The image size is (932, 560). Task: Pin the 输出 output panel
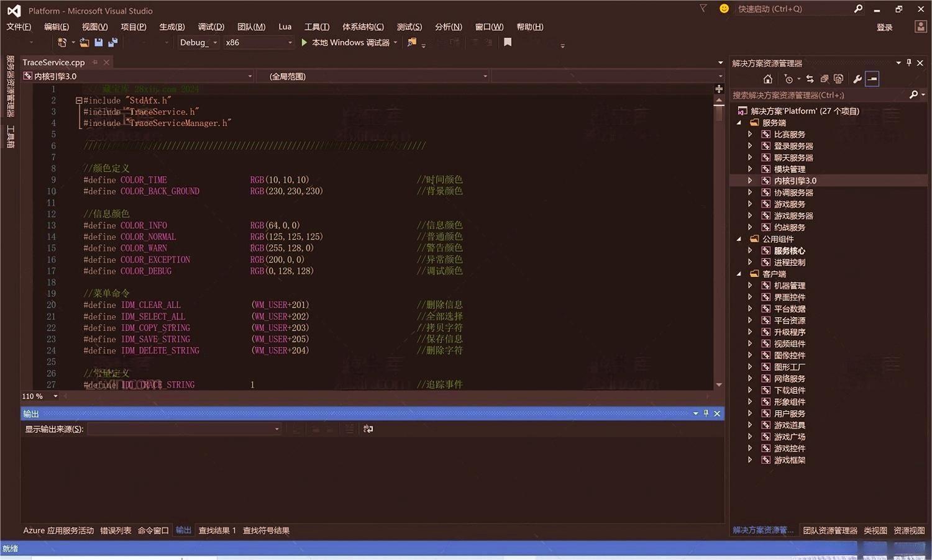coord(706,413)
